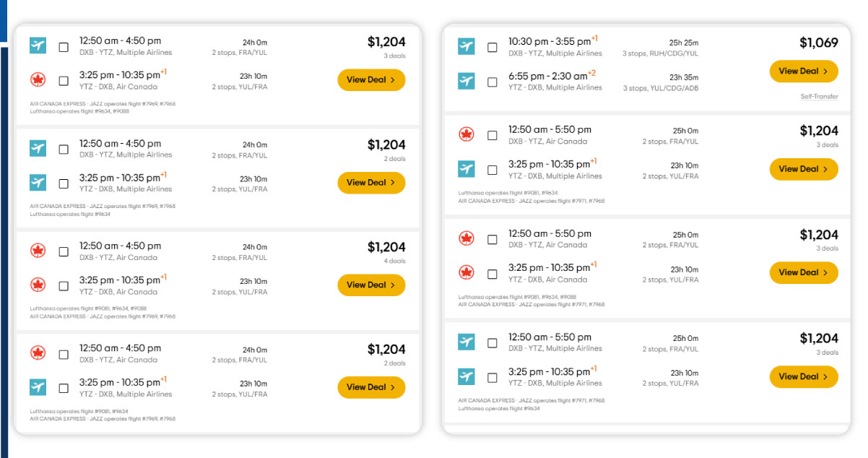Click the Multiple Airlines plane icon on first card
The height and width of the screenshot is (458, 868).
38,46
